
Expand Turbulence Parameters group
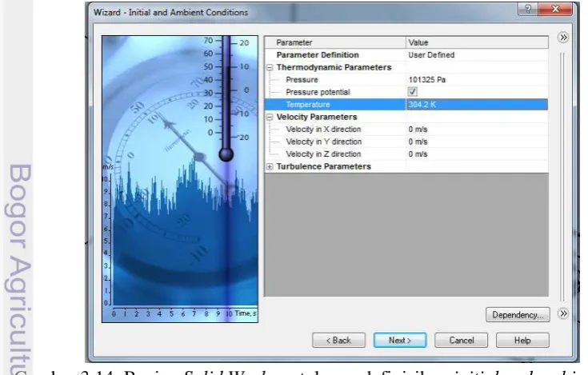click(270, 166)
